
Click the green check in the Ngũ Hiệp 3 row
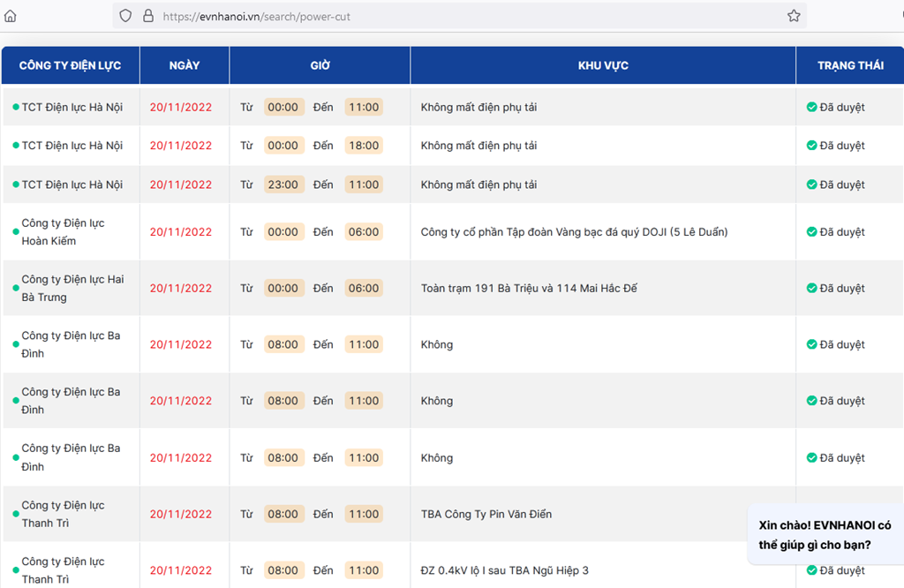[812, 570]
